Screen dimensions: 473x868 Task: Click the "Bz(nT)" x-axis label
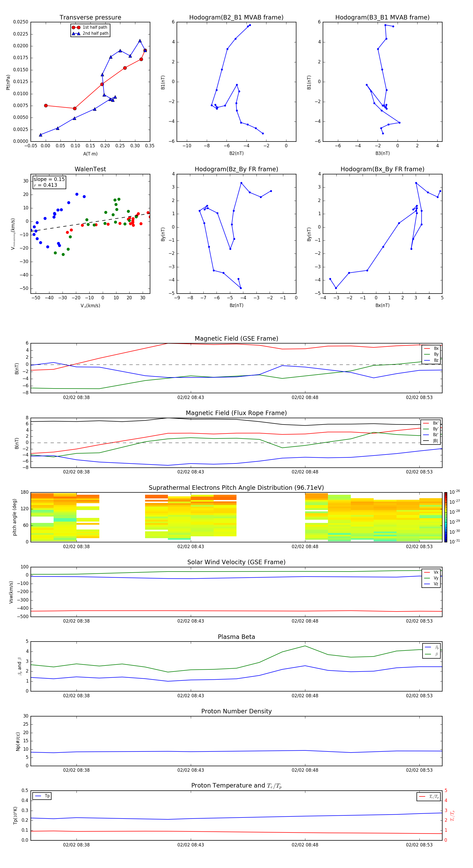click(236, 305)
